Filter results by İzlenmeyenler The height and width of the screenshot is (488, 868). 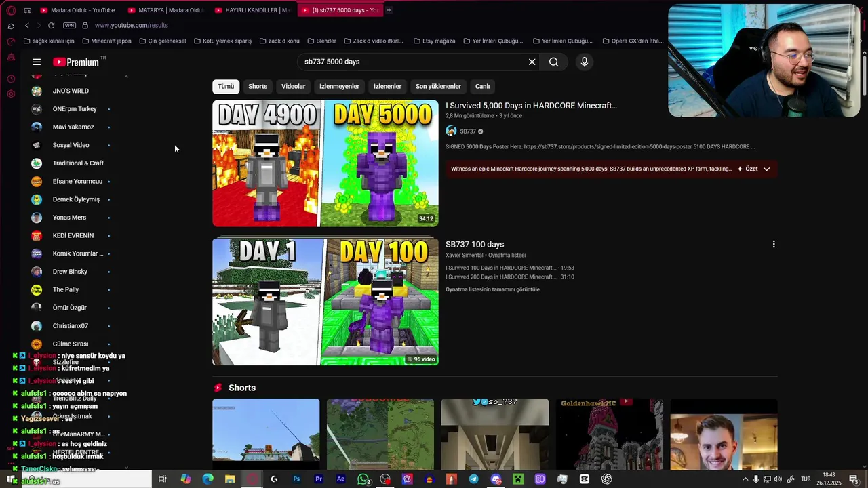(339, 86)
